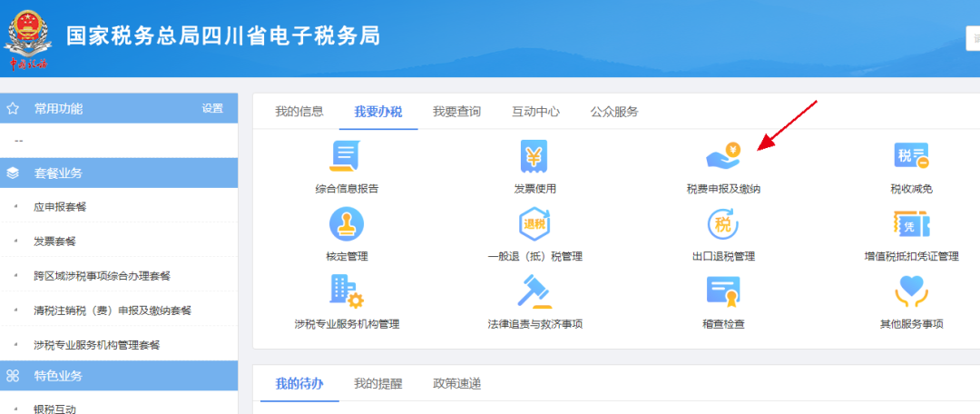
Task: Select 我的提醒 tab
Action: 378,383
